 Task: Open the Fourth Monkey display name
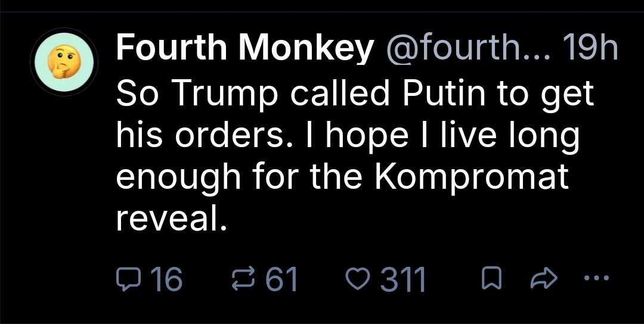click(244, 48)
